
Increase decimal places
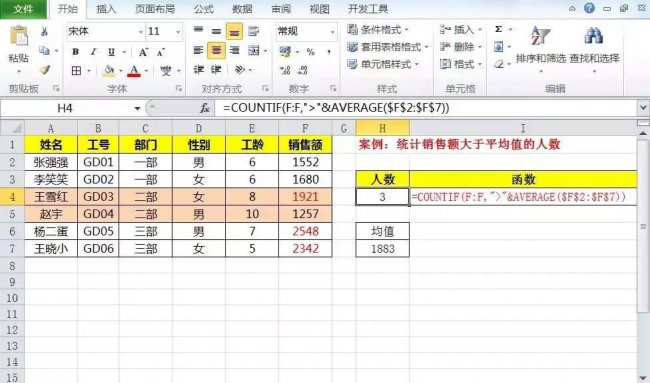coord(285,70)
